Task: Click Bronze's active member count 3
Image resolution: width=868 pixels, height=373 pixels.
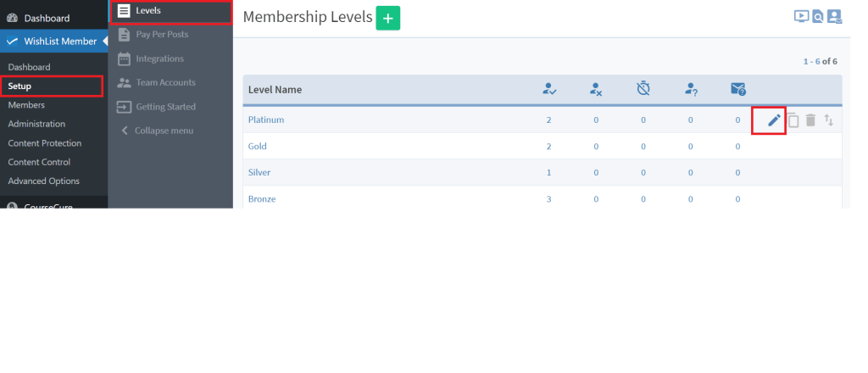Action: pos(549,199)
